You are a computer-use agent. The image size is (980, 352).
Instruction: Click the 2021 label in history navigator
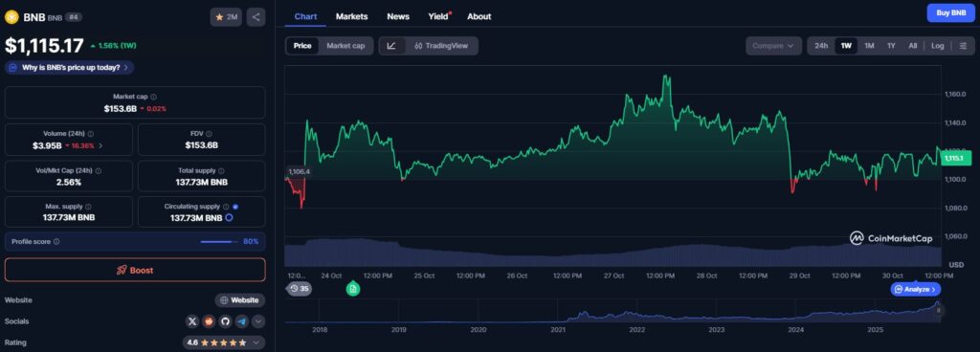558,330
